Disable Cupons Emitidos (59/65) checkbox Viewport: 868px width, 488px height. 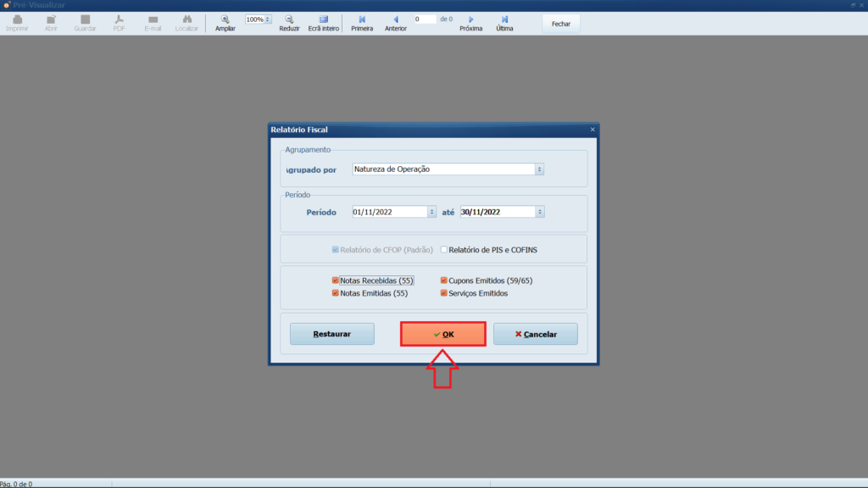pyautogui.click(x=443, y=280)
